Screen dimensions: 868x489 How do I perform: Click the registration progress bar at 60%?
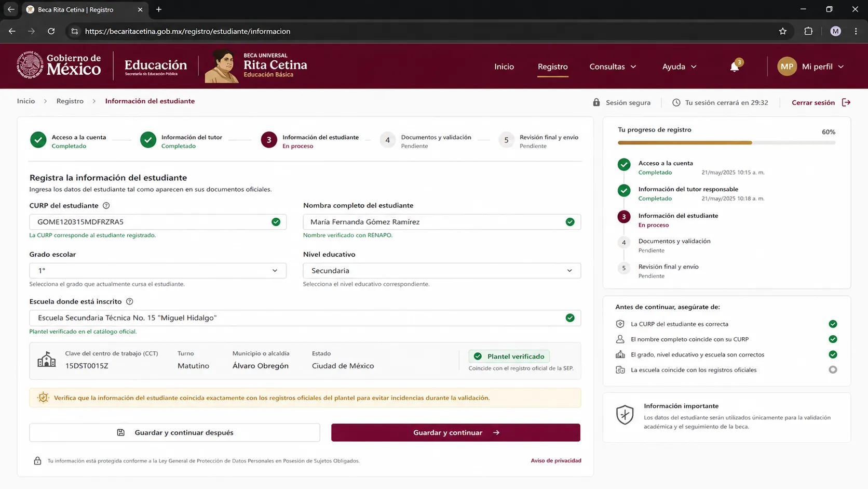[726, 142]
